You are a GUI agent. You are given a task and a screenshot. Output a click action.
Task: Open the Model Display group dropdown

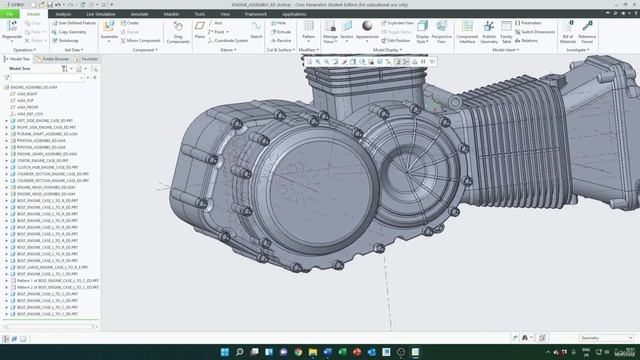[387, 50]
